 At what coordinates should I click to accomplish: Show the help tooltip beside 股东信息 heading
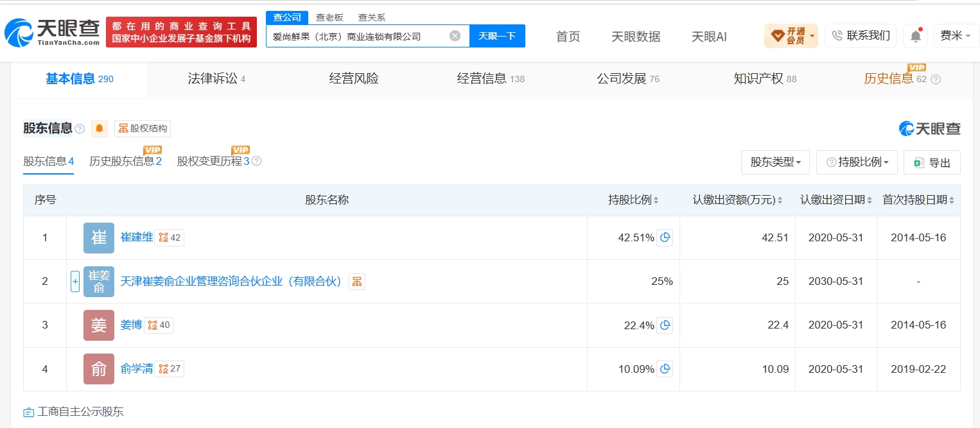point(80,129)
